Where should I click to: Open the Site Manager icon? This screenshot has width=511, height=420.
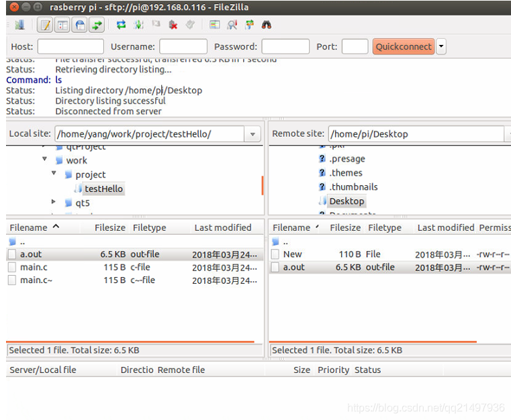(x=19, y=25)
